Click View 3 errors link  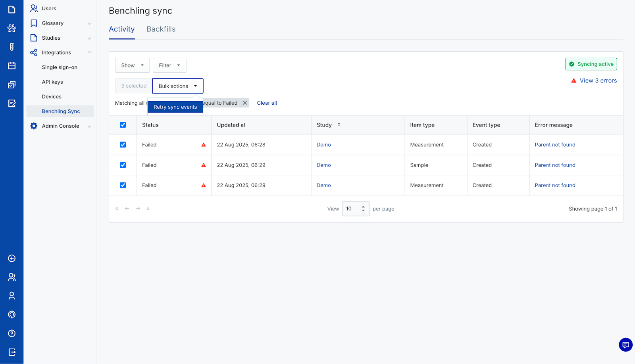click(x=598, y=80)
